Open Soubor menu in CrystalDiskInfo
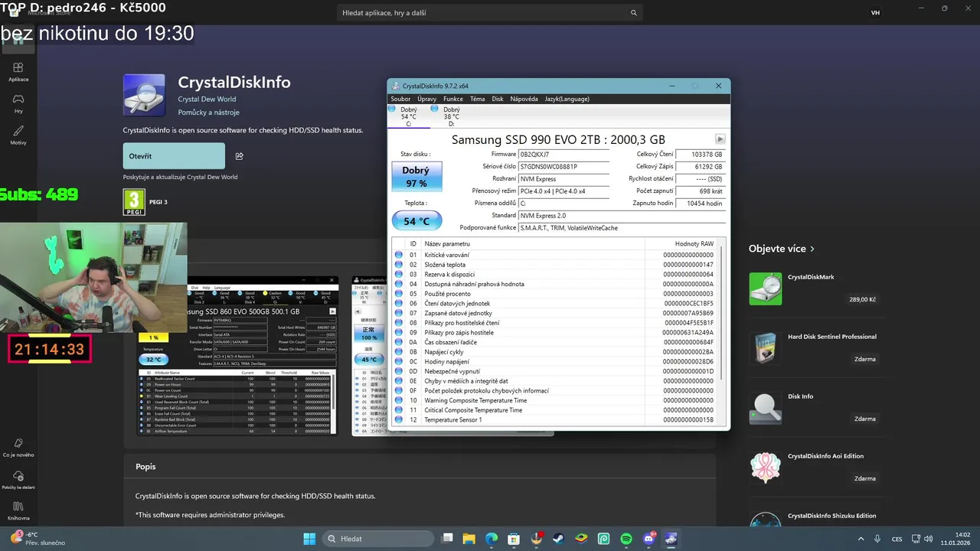The image size is (980, 551). click(x=400, y=99)
